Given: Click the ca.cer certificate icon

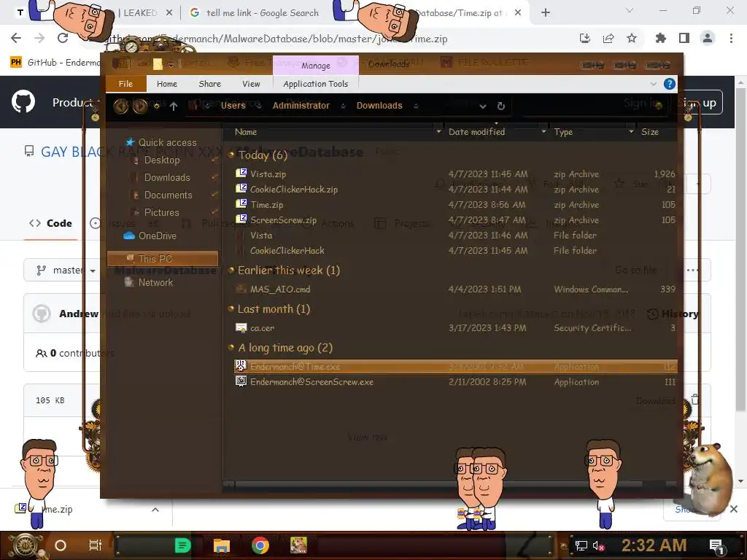Looking at the screenshot, I should pyautogui.click(x=241, y=327).
